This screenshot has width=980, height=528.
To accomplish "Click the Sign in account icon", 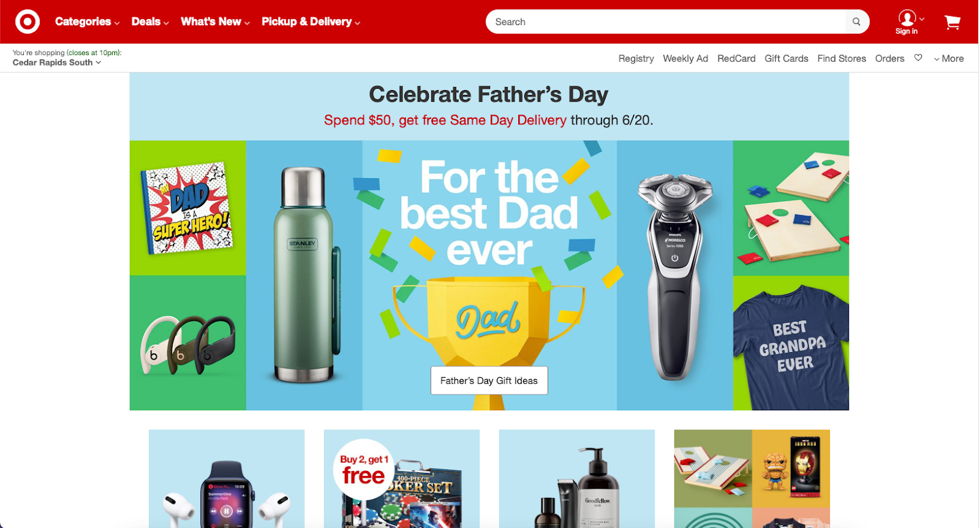I will click(x=907, y=22).
